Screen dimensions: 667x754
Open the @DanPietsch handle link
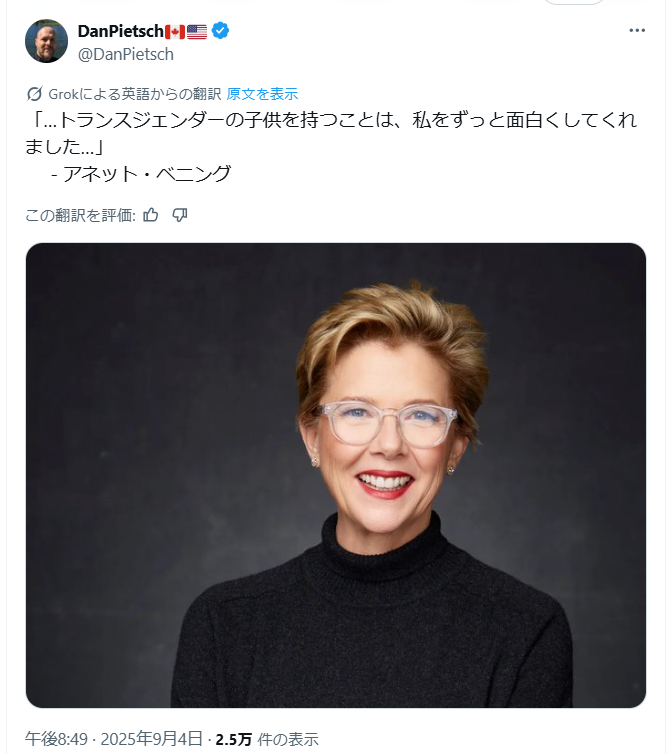click(126, 54)
